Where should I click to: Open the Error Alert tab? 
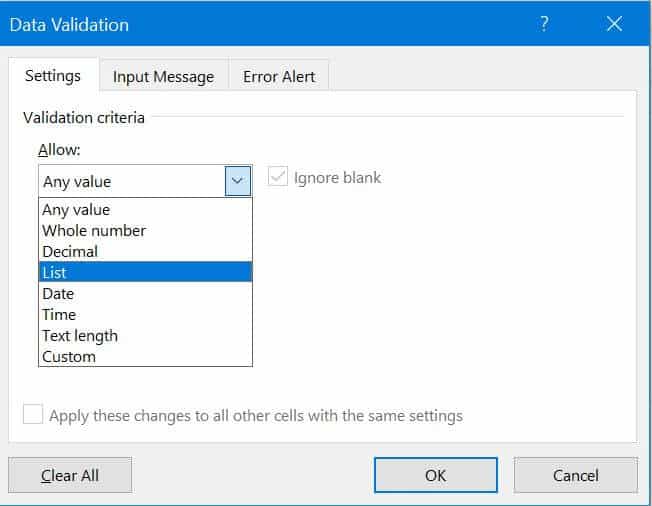coord(279,77)
